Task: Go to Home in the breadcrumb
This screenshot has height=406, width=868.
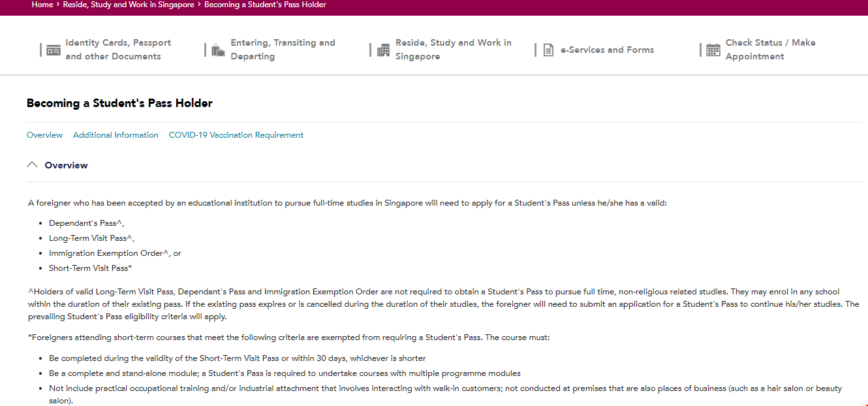Action: click(42, 5)
